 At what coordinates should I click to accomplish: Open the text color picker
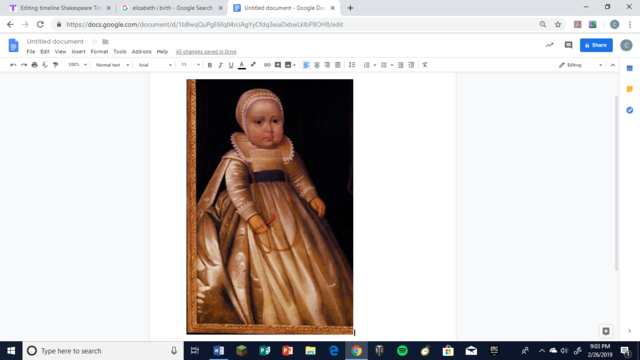point(242,65)
